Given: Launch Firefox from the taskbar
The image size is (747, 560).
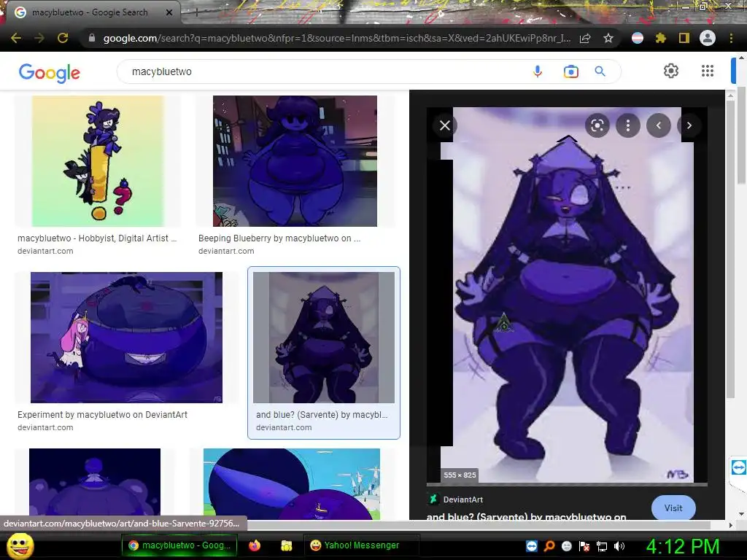Looking at the screenshot, I should click(255, 545).
